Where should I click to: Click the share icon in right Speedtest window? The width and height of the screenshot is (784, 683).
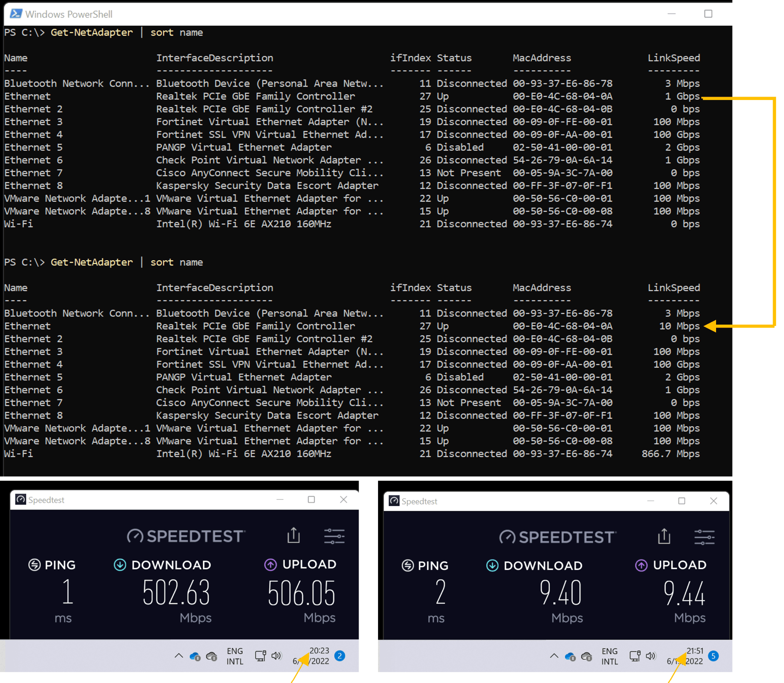coord(664,536)
